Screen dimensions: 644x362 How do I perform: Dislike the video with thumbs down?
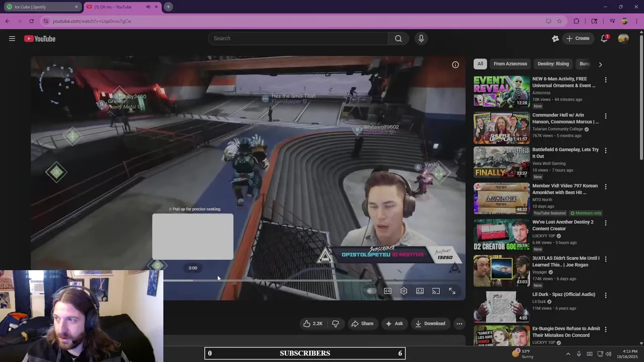tap(336, 324)
